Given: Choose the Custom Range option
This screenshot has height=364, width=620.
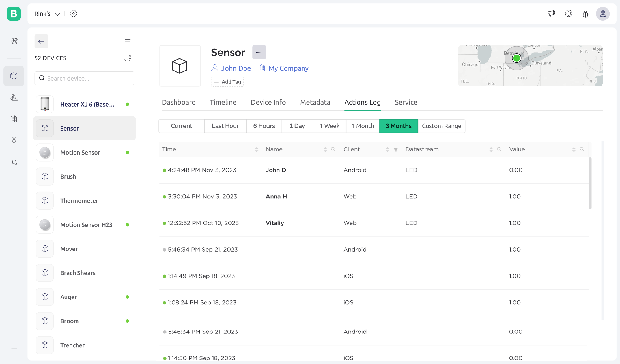Looking at the screenshot, I should pos(441,126).
